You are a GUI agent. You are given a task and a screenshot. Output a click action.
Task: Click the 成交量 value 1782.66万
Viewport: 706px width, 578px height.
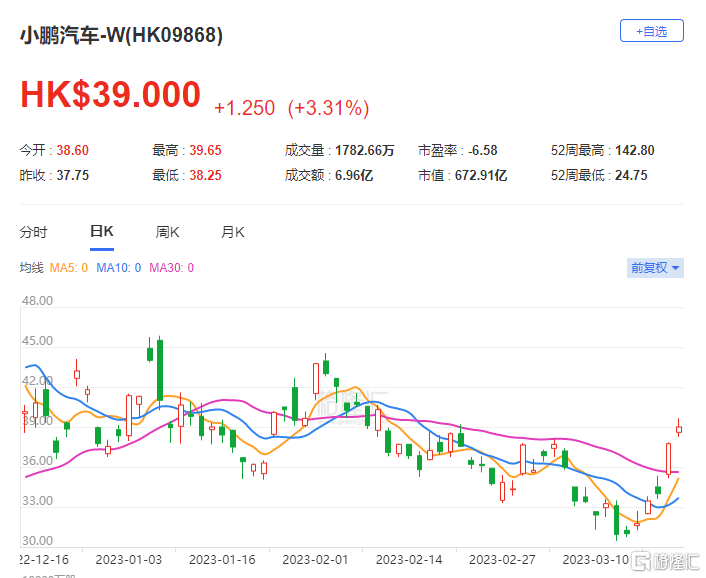[x=364, y=150]
